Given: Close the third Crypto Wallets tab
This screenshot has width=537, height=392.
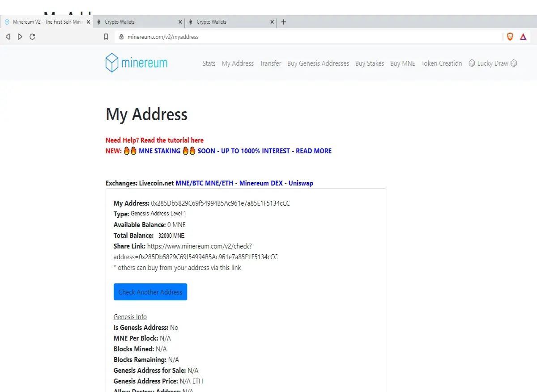Looking at the screenshot, I should click(272, 22).
